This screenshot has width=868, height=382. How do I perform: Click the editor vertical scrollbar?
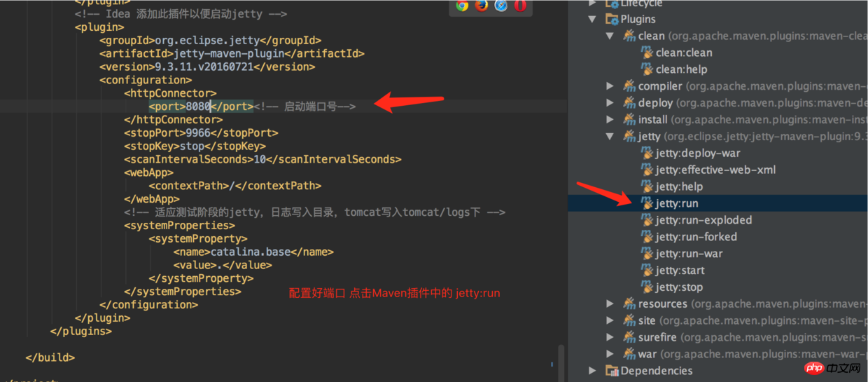560,363
